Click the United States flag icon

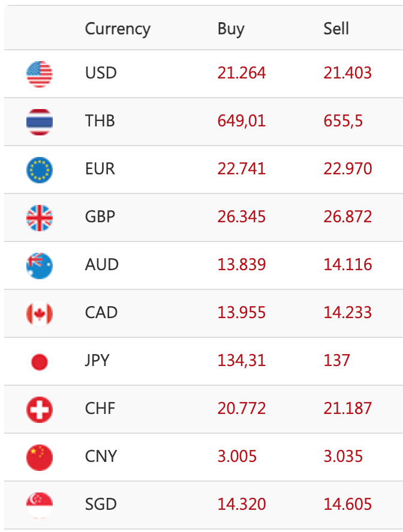point(40,74)
